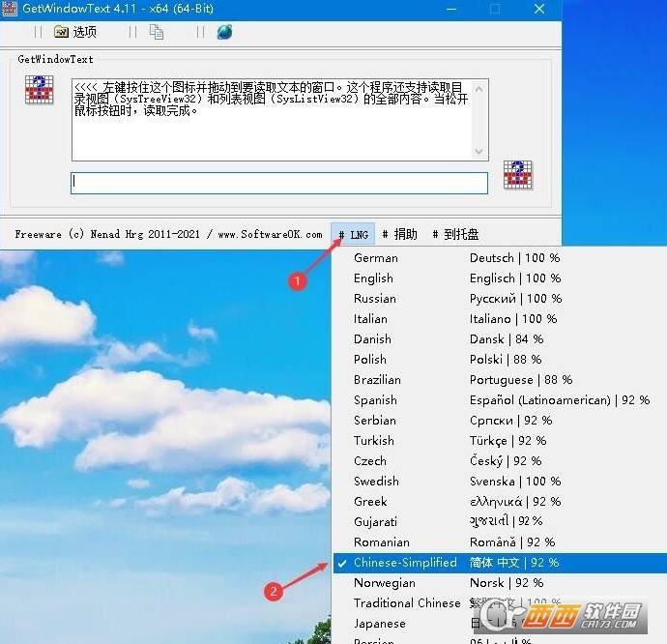Choose Traditional Chinese language entry

[x=406, y=603]
